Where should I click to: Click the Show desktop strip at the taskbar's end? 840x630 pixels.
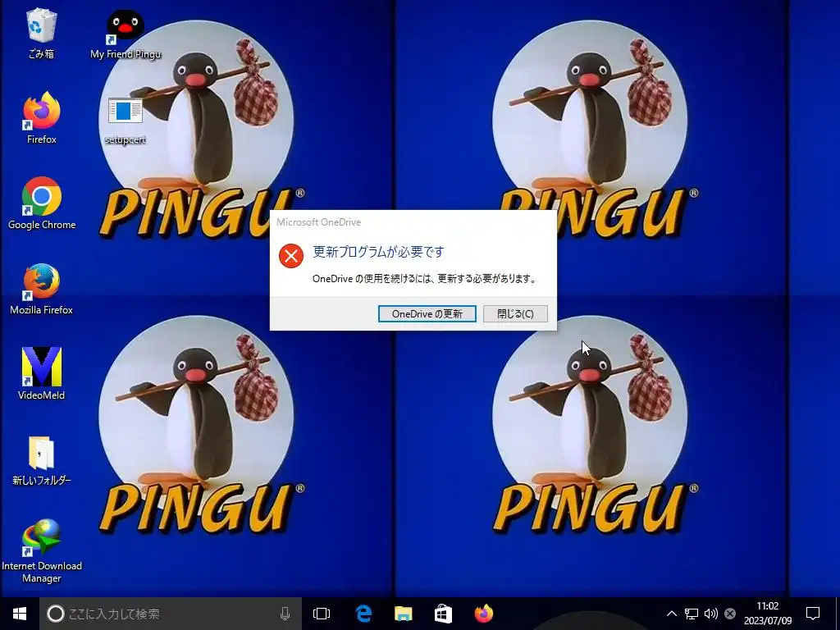[838, 614]
